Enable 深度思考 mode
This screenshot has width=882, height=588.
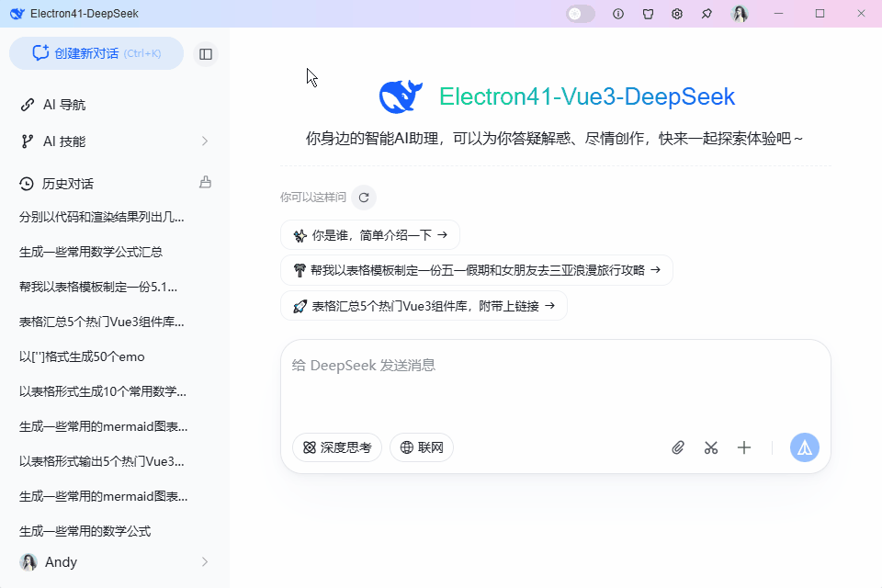336,447
